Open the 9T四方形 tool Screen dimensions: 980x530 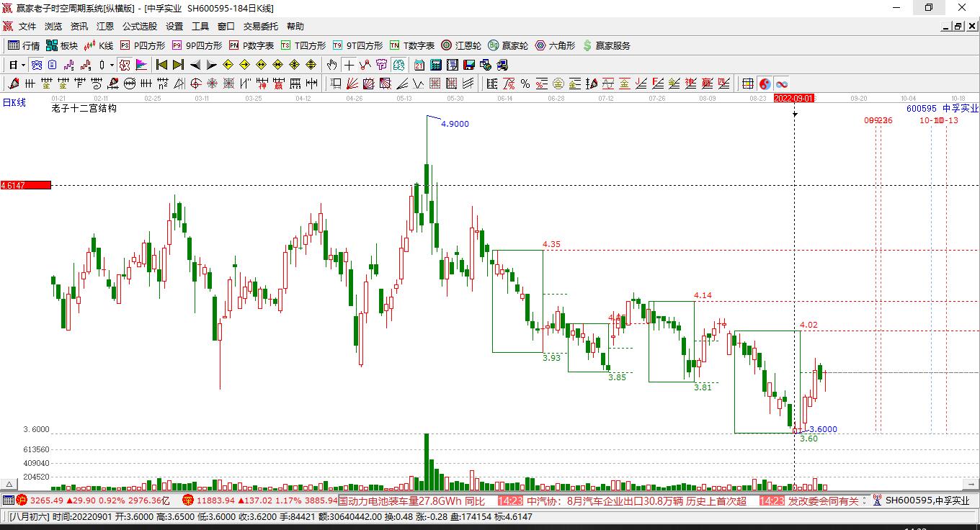(x=357, y=45)
